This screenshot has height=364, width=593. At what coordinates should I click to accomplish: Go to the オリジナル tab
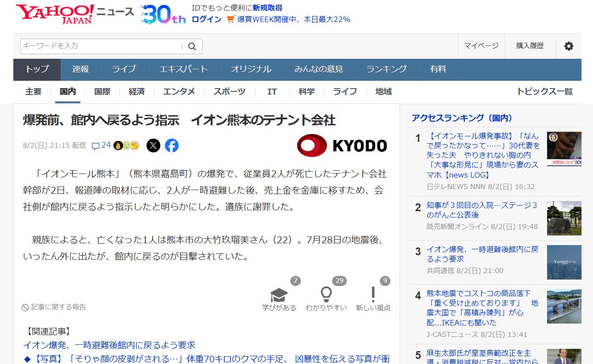pos(251,69)
